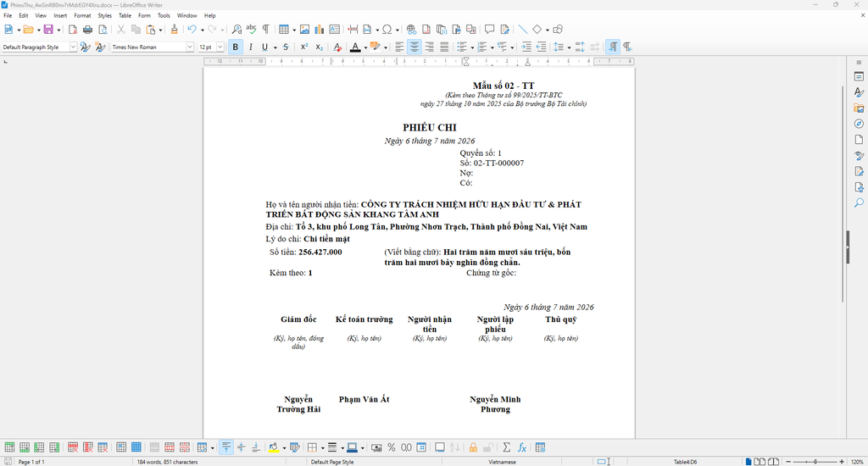This screenshot has height=466, width=868.
Task: Align table cell content to top
Action: (x=226, y=447)
